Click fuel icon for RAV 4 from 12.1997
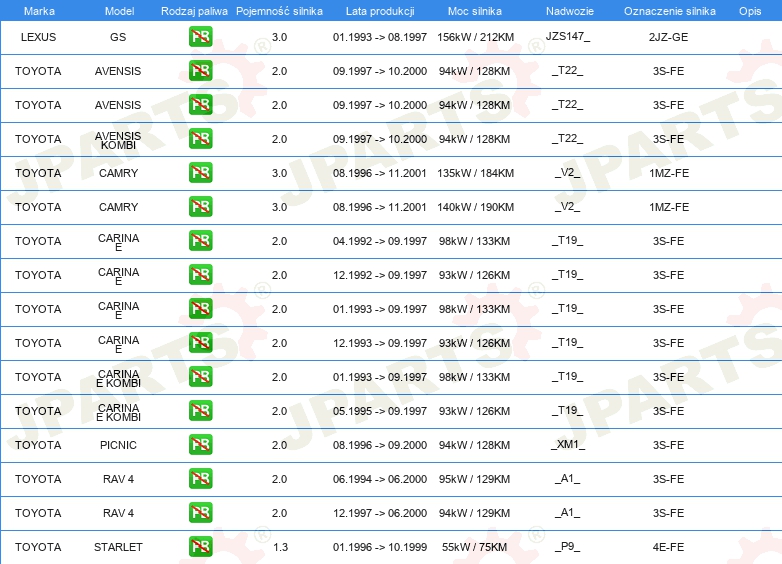 click(200, 512)
